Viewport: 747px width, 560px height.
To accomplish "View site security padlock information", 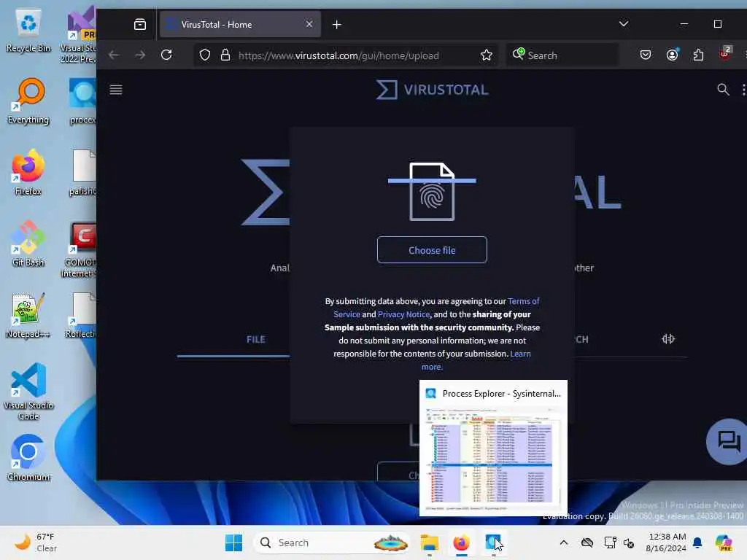I will coord(225,55).
